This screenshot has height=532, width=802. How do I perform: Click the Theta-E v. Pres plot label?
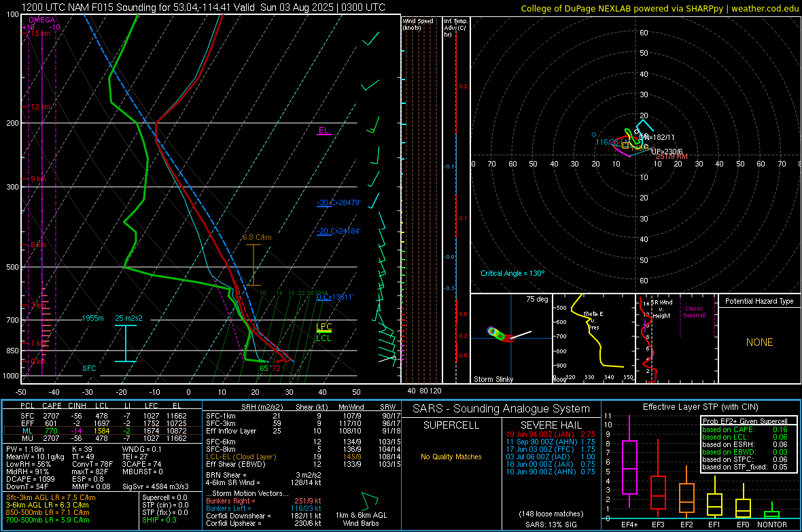click(x=593, y=320)
